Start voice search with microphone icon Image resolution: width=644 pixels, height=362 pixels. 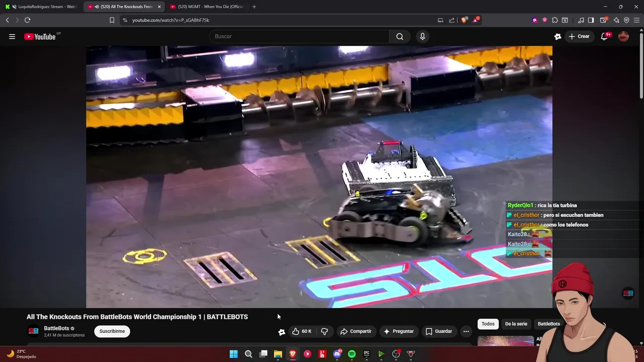[423, 36]
